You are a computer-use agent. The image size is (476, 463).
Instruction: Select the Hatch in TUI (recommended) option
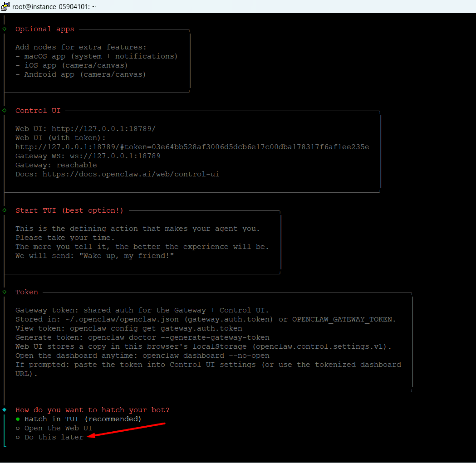(x=83, y=419)
